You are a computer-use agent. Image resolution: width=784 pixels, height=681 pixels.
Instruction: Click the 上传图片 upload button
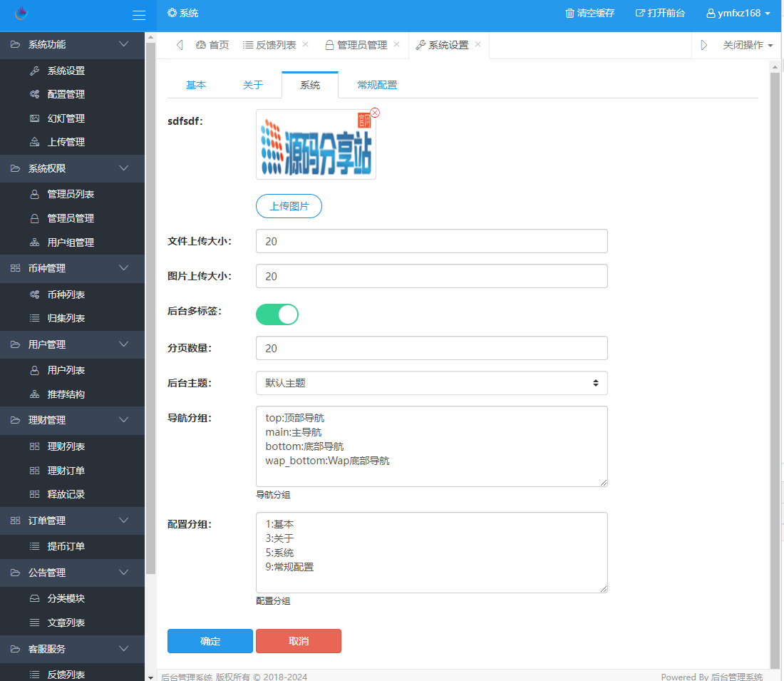[x=289, y=206]
